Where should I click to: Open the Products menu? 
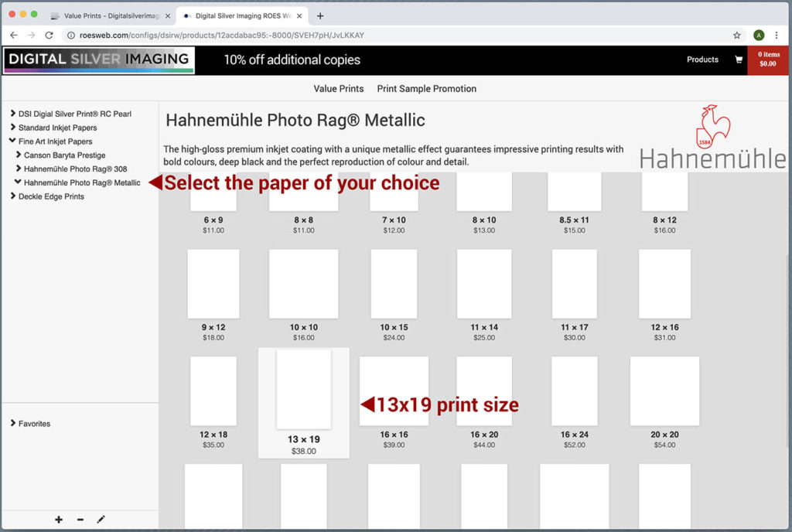coord(702,60)
